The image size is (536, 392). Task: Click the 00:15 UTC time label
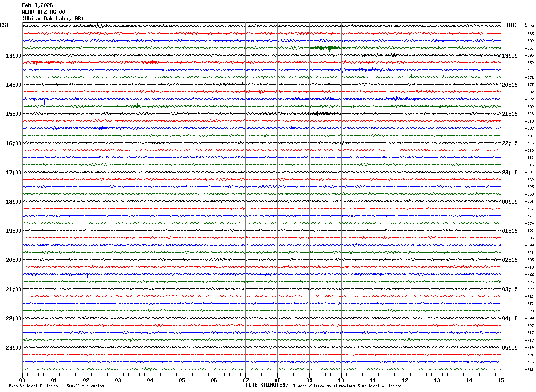(509, 202)
